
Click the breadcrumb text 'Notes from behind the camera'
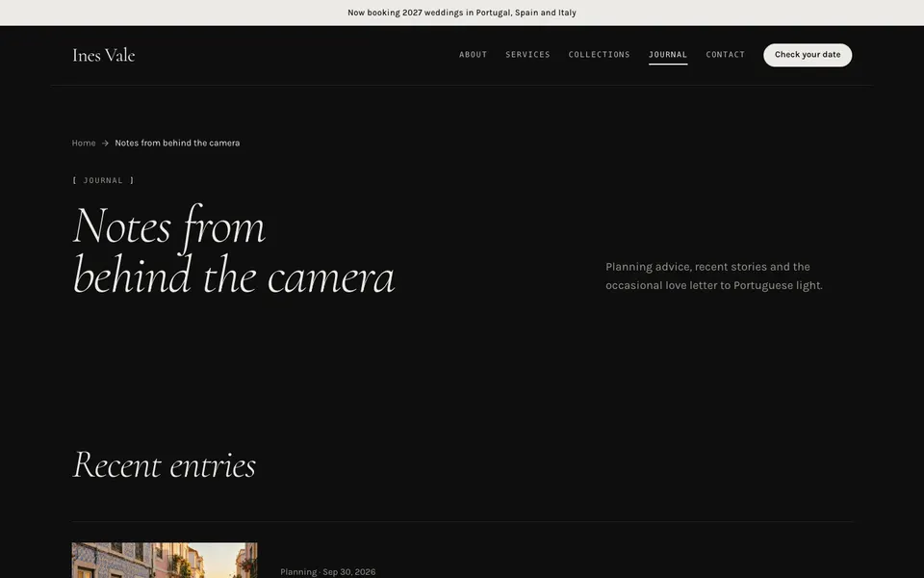pyautogui.click(x=177, y=143)
